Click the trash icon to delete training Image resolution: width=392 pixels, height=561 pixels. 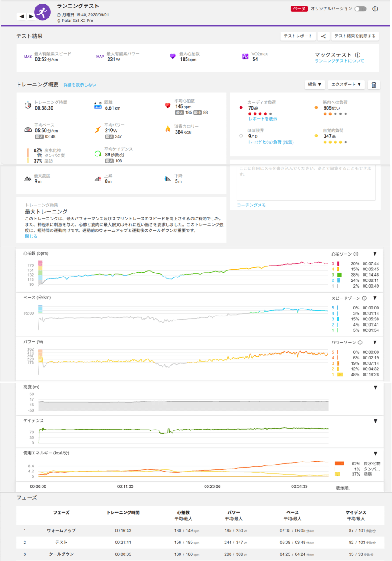click(374, 85)
